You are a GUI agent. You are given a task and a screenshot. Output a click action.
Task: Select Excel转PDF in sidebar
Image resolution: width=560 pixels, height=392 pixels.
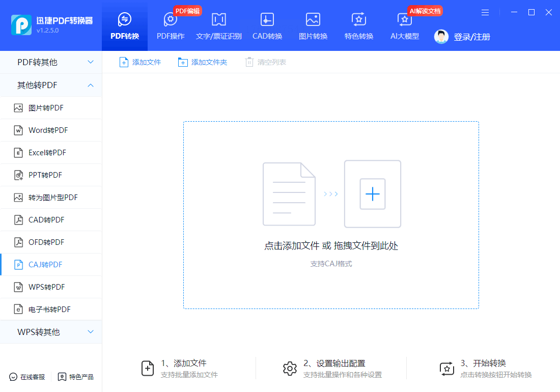(x=51, y=153)
